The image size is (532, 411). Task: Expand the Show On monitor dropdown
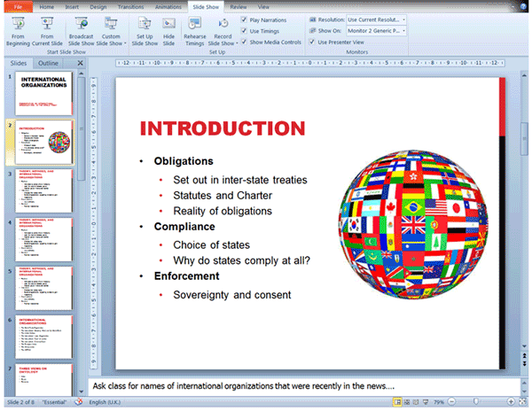403,30
